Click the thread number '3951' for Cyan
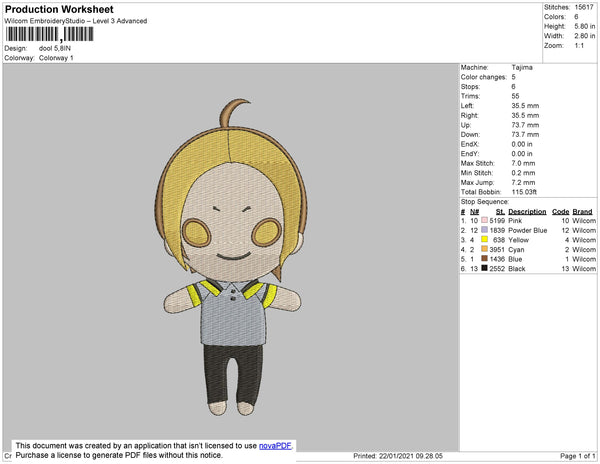The height and width of the screenshot is (464, 600). (497, 249)
